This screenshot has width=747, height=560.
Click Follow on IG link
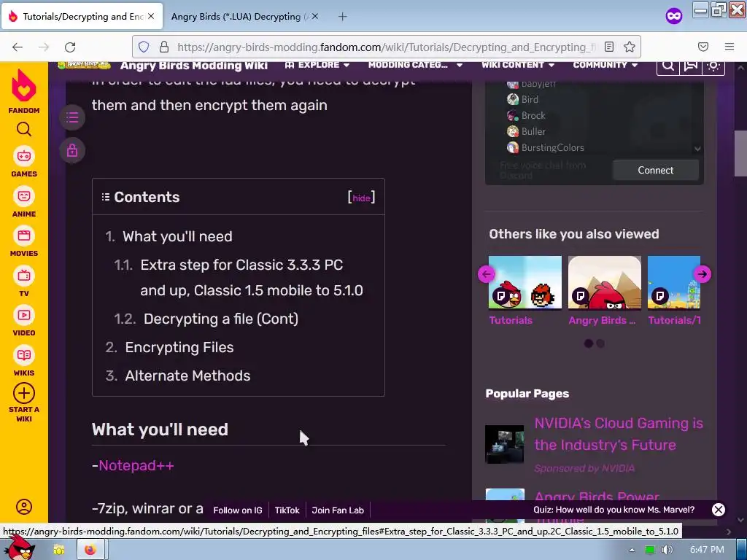point(237,510)
